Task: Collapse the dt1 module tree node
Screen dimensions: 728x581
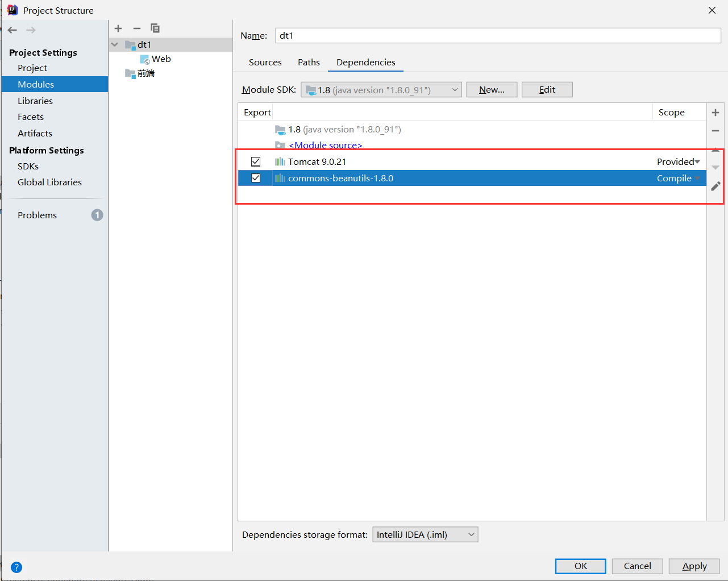Action: point(115,44)
